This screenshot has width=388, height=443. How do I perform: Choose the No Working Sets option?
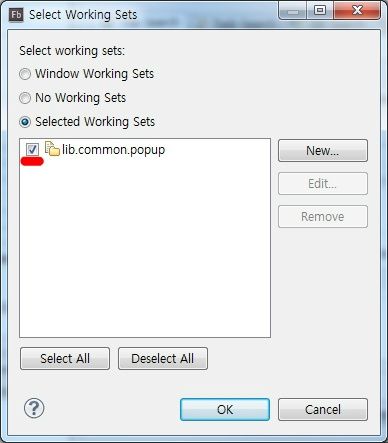pos(25,98)
